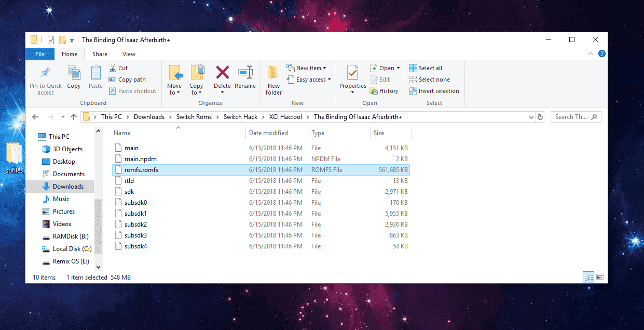Navigate back with the left arrow
Viewport: 644px width, 330px height.
tap(35, 117)
